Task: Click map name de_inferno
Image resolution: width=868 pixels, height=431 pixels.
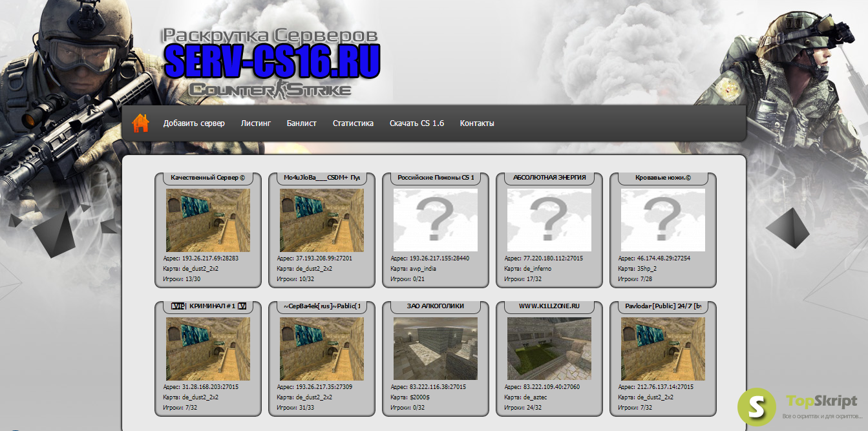Action: tap(538, 269)
